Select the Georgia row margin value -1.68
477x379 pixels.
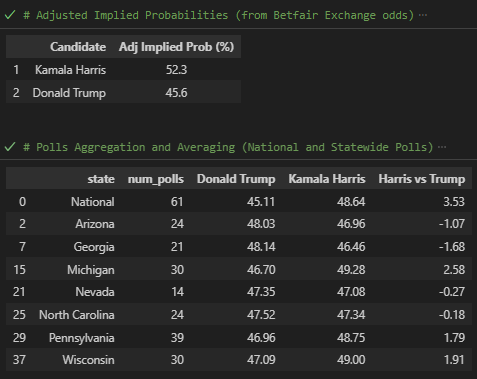tap(452, 247)
